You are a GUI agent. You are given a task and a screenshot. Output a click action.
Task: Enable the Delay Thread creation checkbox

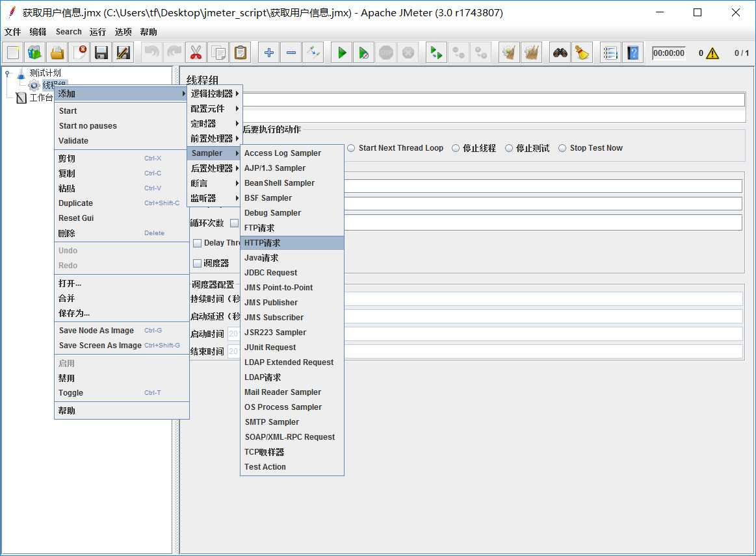click(197, 244)
